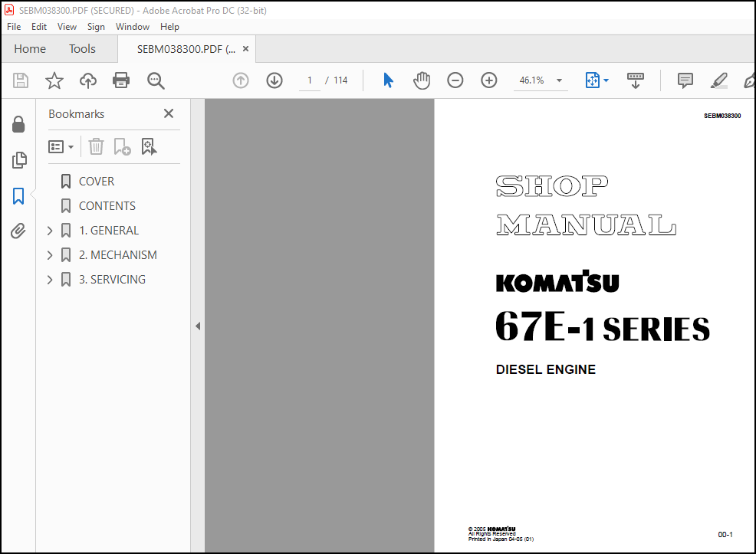
Task: Jump to the CONTENTS bookmark
Action: click(107, 206)
